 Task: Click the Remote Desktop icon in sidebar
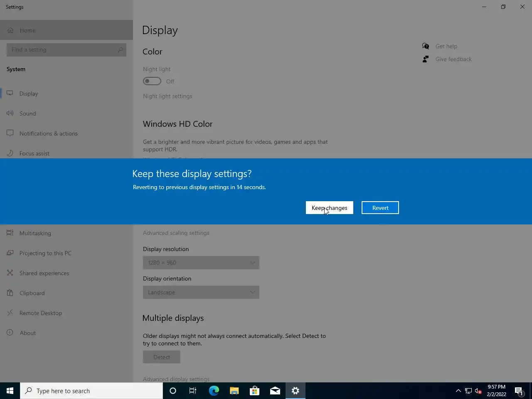[x=10, y=313]
